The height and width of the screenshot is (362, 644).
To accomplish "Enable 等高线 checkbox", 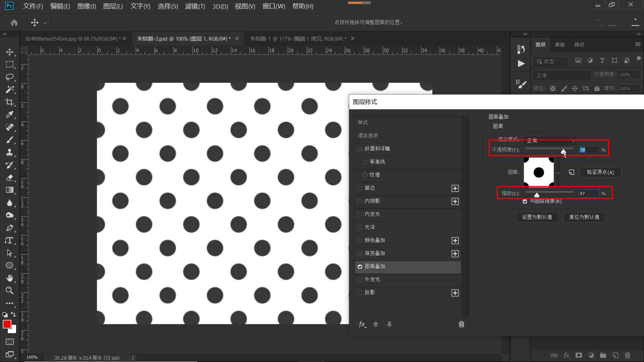I will (365, 162).
